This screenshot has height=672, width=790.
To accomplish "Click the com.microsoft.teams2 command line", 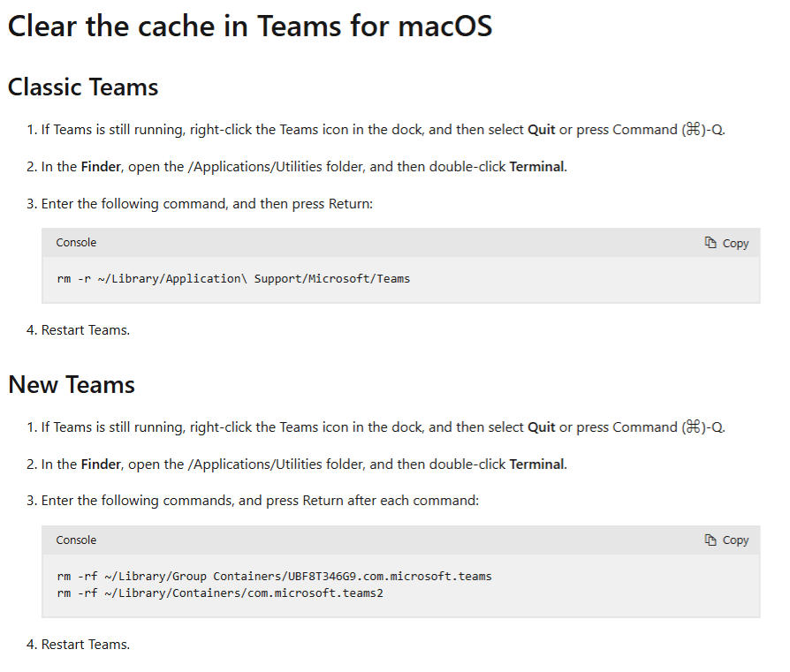I will point(220,593).
